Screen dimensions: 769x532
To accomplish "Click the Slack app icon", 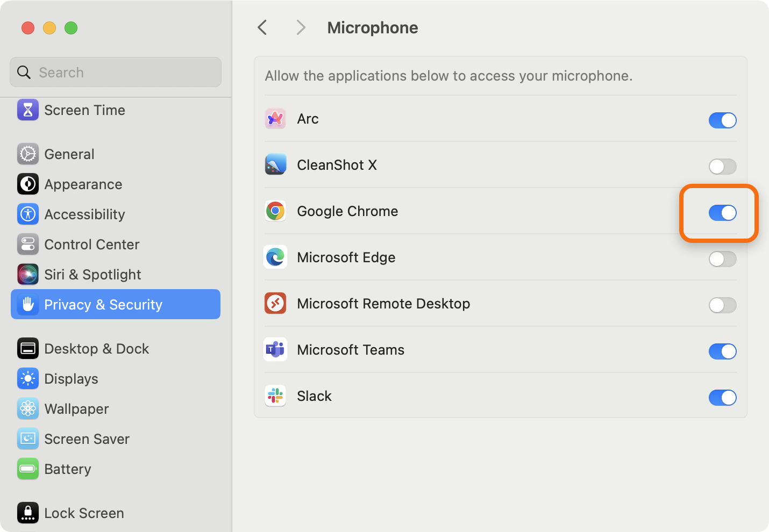I will tap(275, 396).
